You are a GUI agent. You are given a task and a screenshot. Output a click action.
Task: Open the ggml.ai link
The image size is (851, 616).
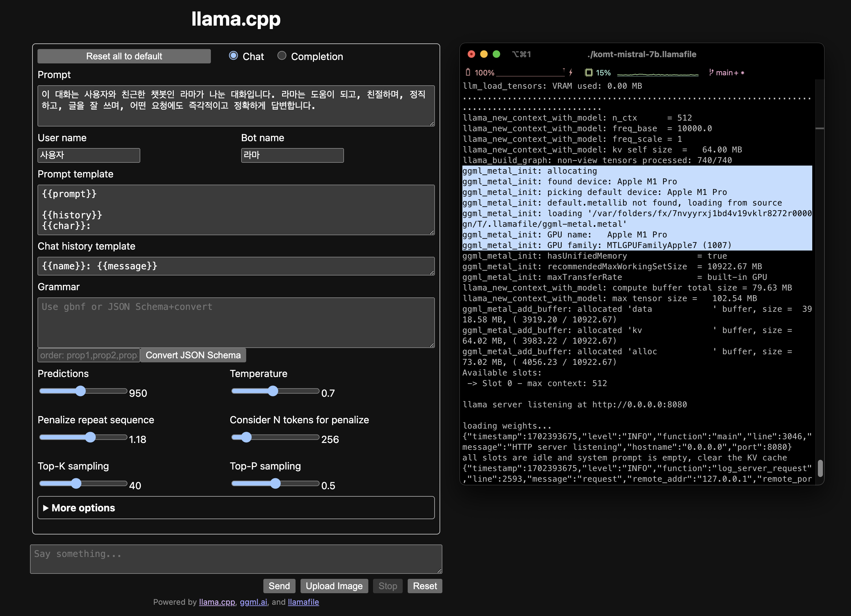click(253, 602)
